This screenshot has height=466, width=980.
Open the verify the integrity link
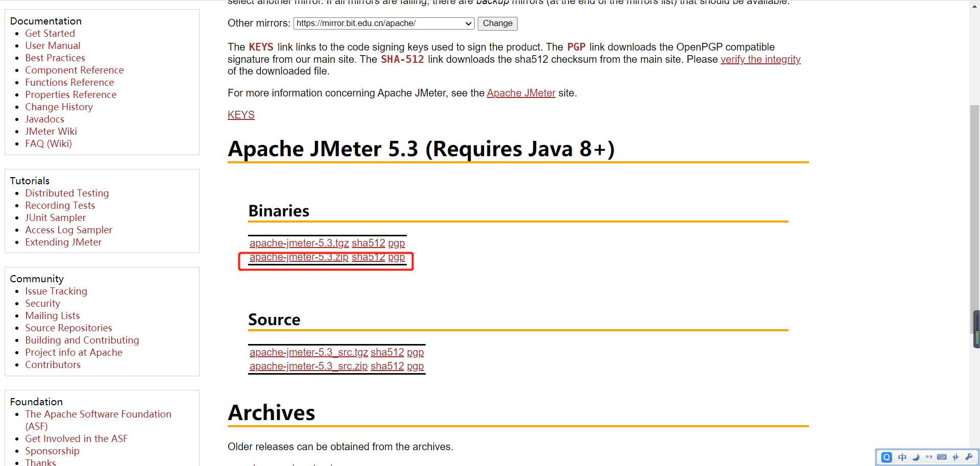pyautogui.click(x=761, y=59)
